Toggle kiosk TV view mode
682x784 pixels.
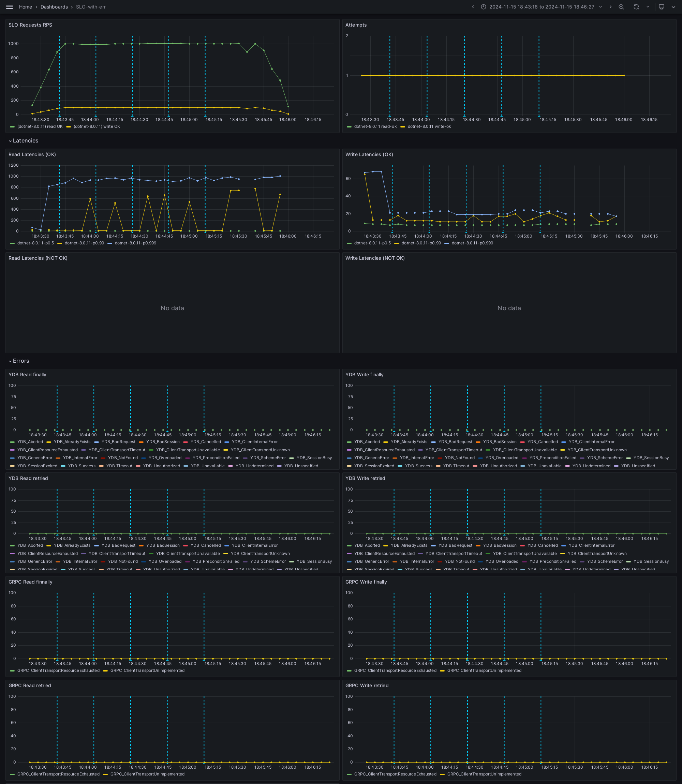[x=662, y=7]
